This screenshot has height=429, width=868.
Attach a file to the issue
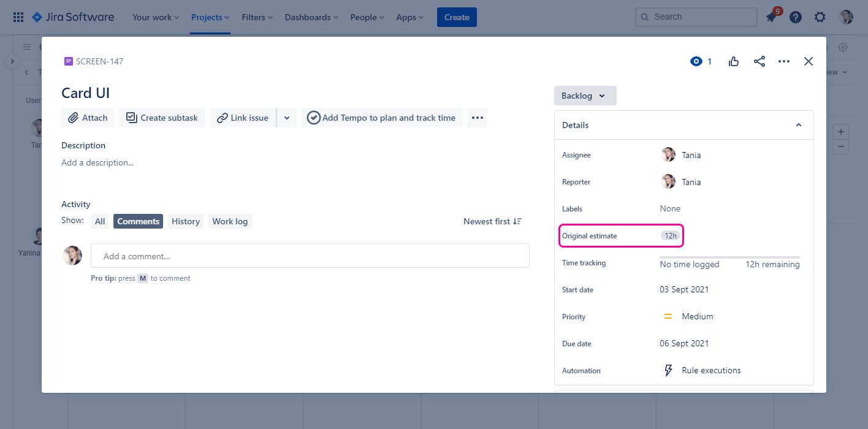tap(88, 118)
